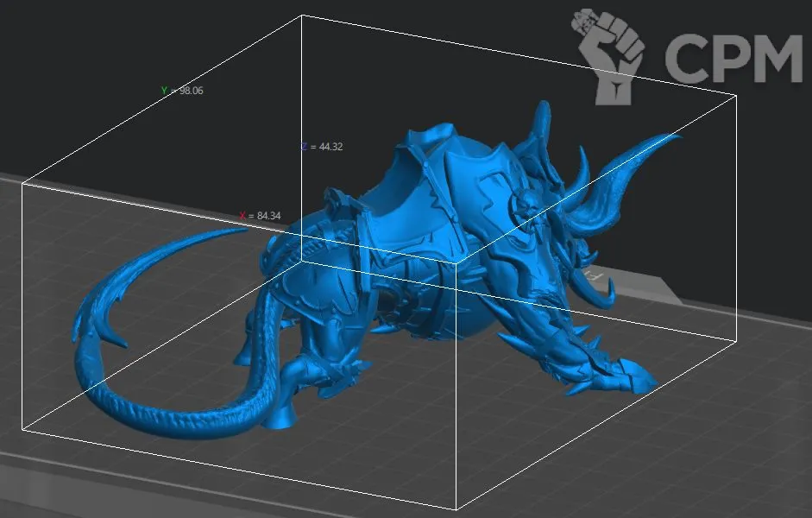
Task: Click the bounding box's top right corner
Action: pos(735,95)
